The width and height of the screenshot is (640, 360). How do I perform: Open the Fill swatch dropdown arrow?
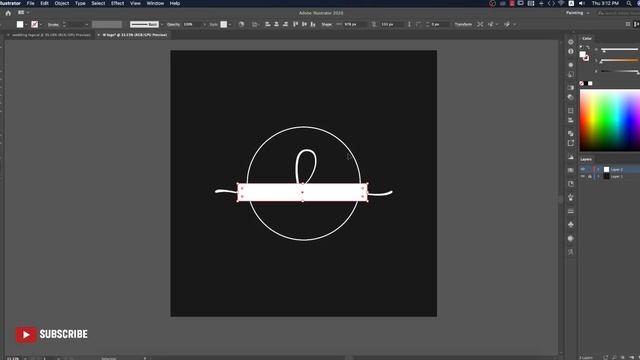(26, 24)
